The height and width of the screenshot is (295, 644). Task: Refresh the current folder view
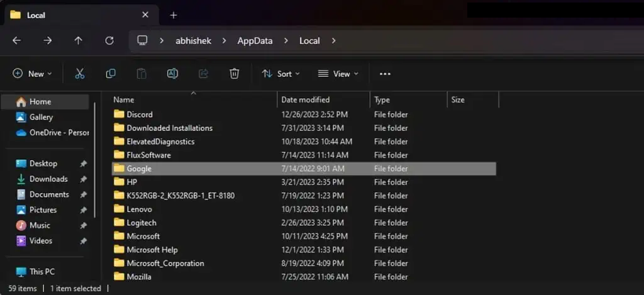109,41
